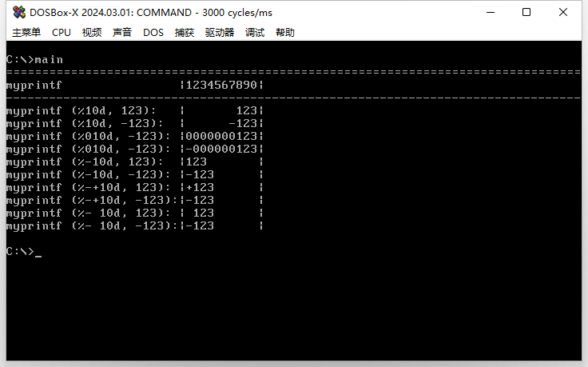Click the 'myprintf (%-+10d, -123):' line
The image size is (588, 367).
point(135,200)
